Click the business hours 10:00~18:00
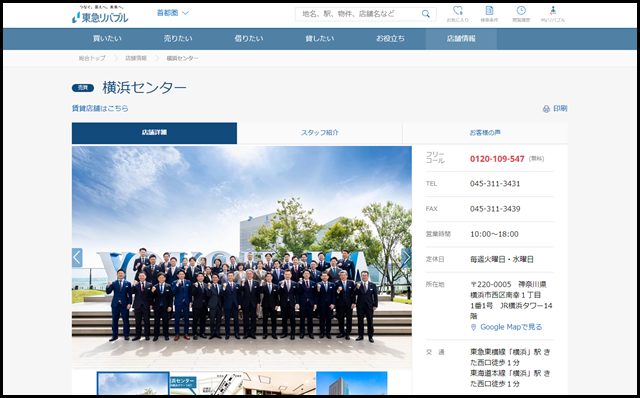 point(494,234)
